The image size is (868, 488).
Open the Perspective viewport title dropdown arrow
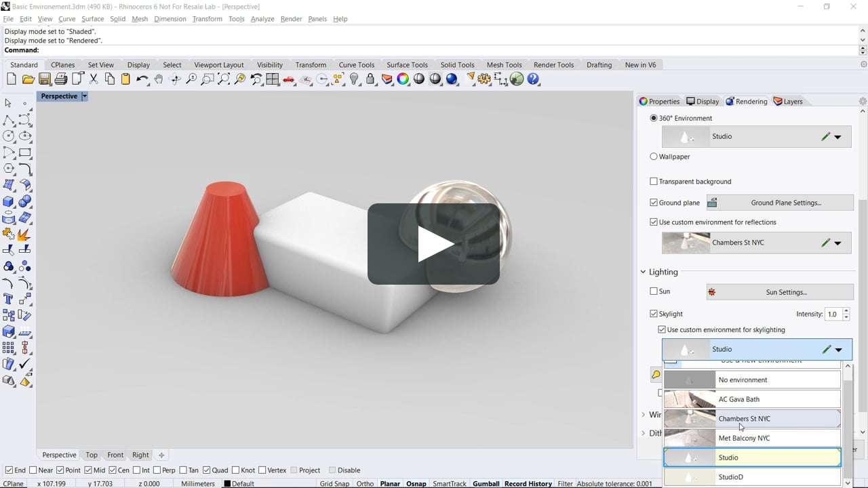85,96
